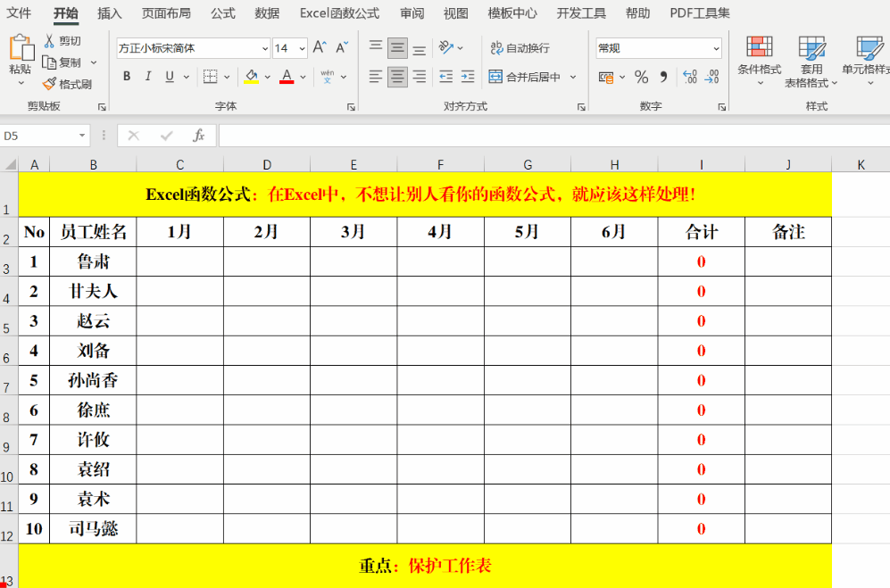The width and height of the screenshot is (890, 588).
Task: Apply comma style icon
Action: pyautogui.click(x=663, y=77)
